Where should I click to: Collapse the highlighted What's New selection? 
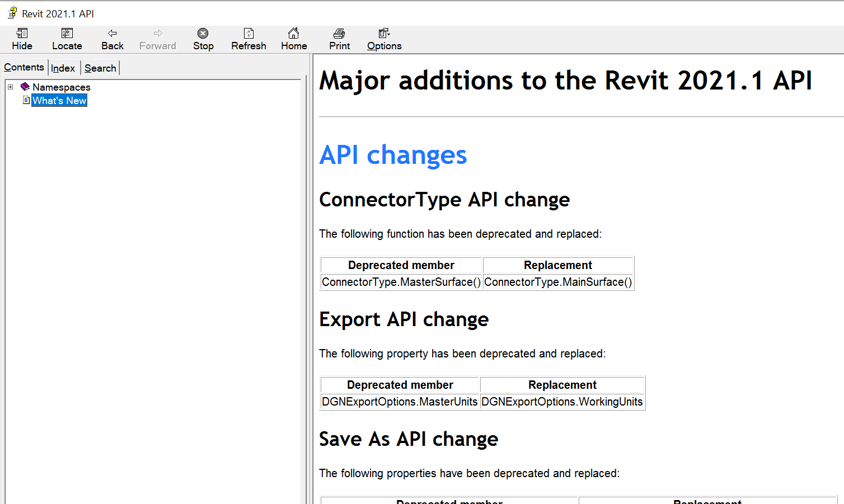coord(59,100)
